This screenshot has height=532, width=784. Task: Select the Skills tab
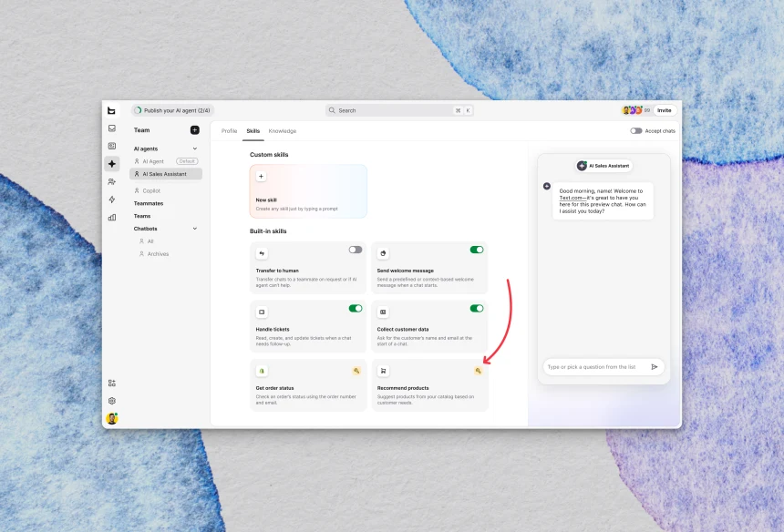253,131
